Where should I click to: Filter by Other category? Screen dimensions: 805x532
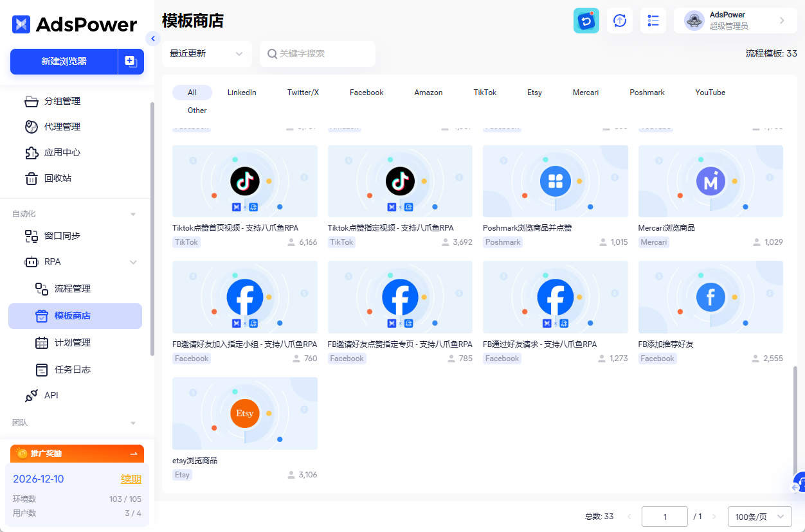click(x=197, y=111)
